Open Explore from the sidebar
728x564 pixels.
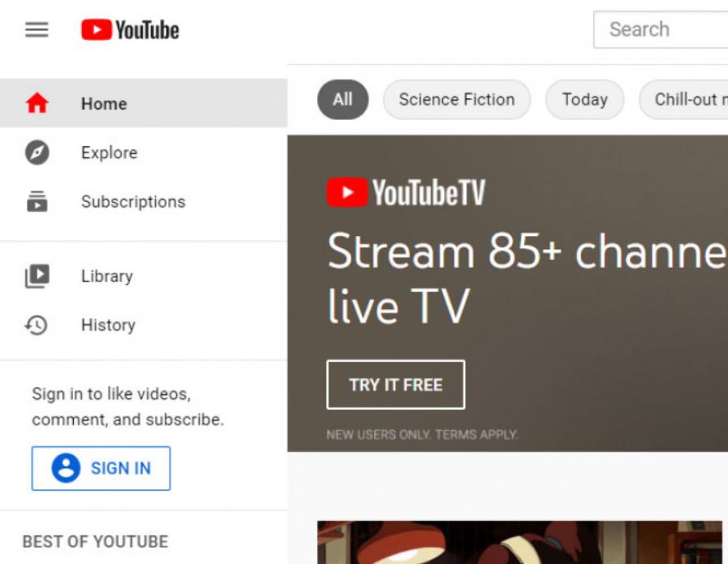(x=144, y=153)
